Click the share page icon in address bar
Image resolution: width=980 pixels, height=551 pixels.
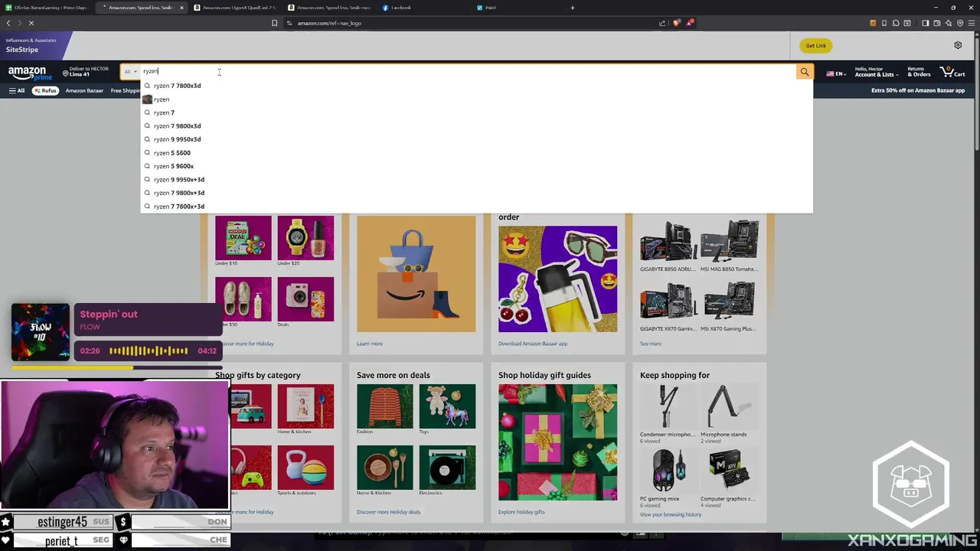pyautogui.click(x=662, y=23)
